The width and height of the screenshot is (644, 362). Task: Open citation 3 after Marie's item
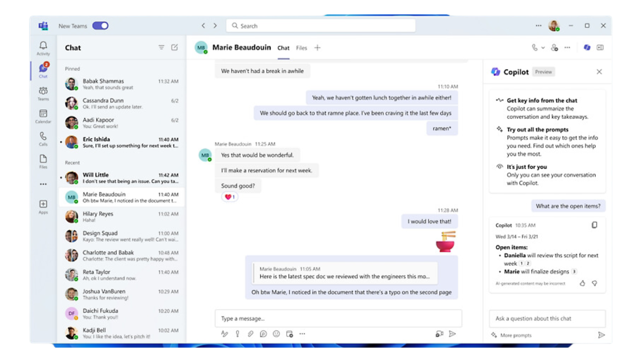[x=574, y=271]
